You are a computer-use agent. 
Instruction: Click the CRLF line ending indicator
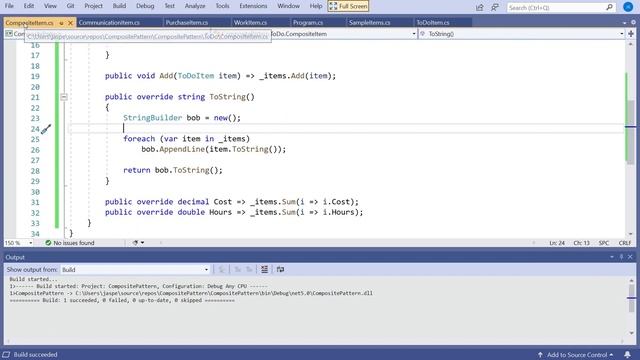pos(624,243)
